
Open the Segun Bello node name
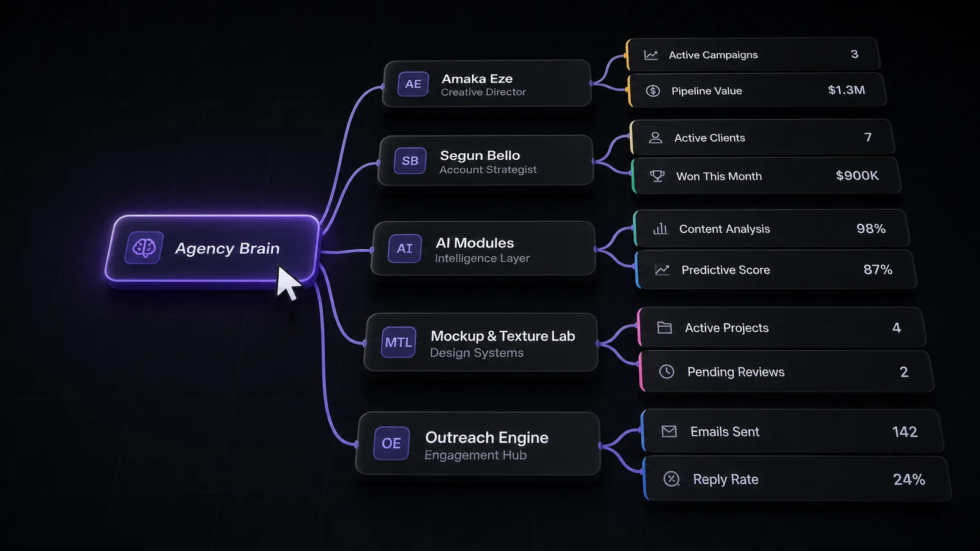coord(480,156)
